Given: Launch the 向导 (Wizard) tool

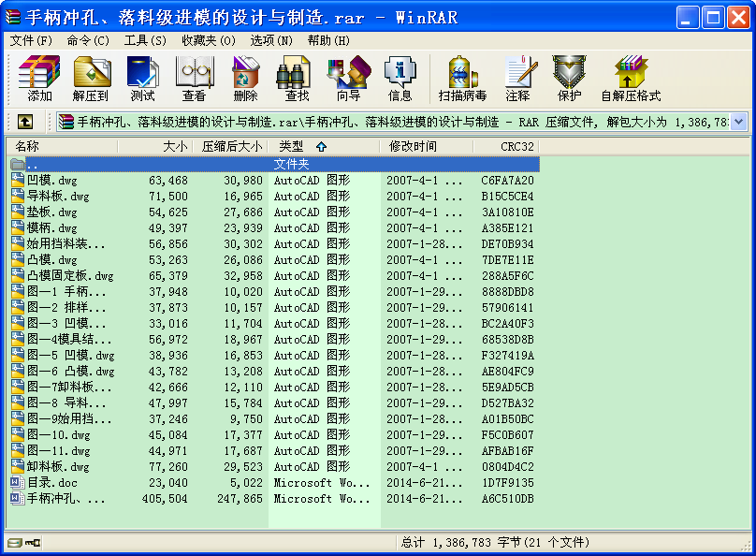Looking at the screenshot, I should (x=349, y=78).
